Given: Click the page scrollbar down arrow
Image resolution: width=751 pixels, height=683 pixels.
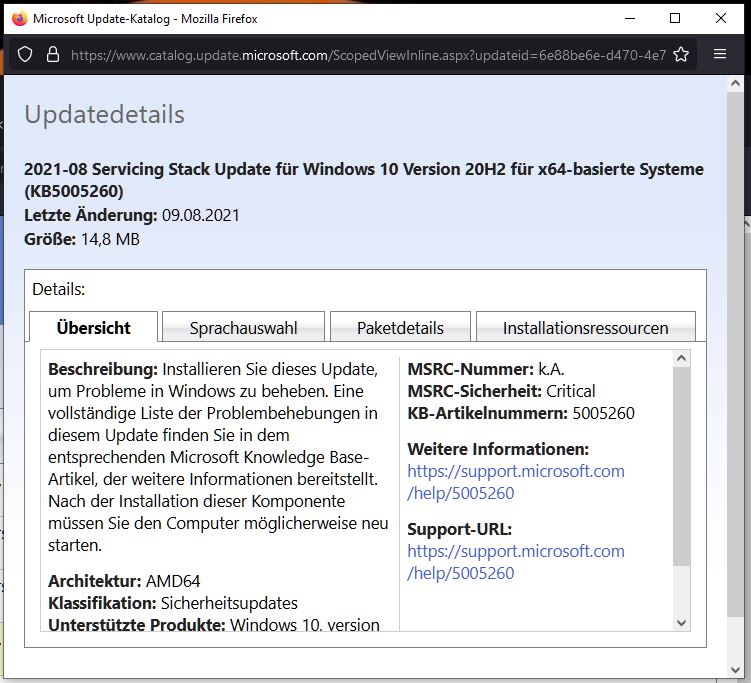Looking at the screenshot, I should pos(735,670).
